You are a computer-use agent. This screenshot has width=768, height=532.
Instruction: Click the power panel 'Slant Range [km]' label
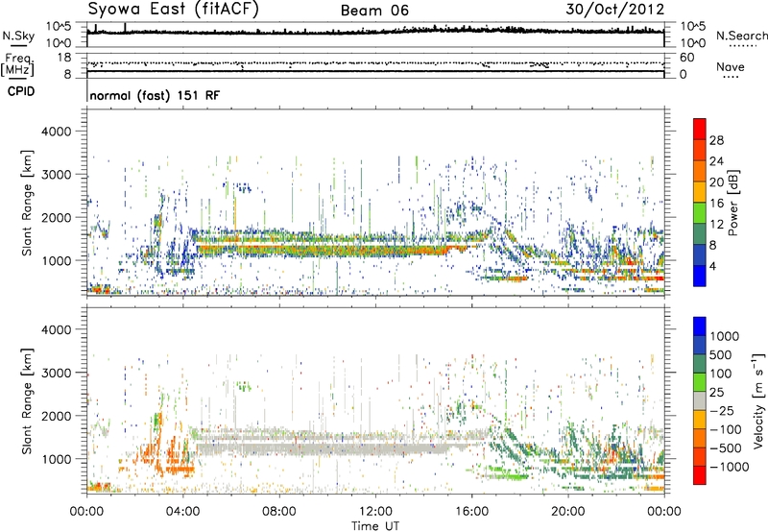click(27, 203)
